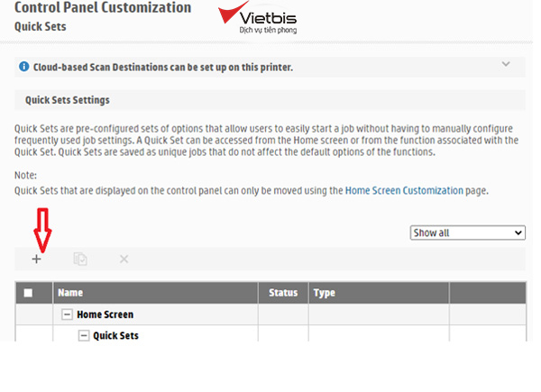Click the Status column header
This screenshot has height=392, width=541.
283,293
